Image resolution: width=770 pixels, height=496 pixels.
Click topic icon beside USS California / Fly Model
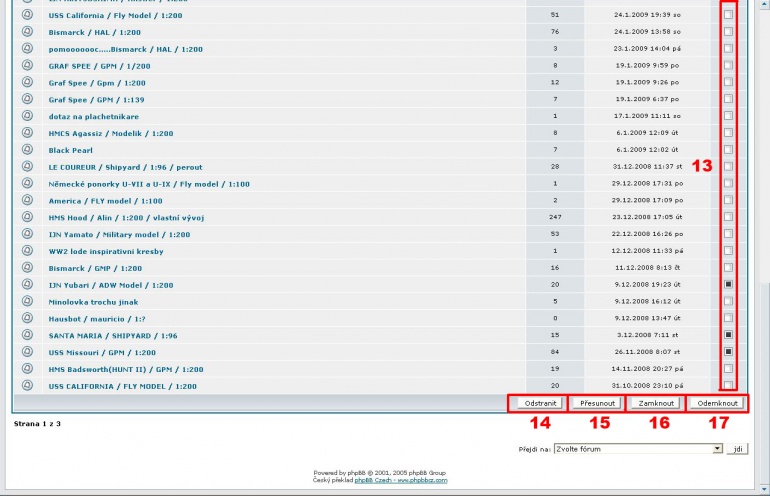[28, 15]
